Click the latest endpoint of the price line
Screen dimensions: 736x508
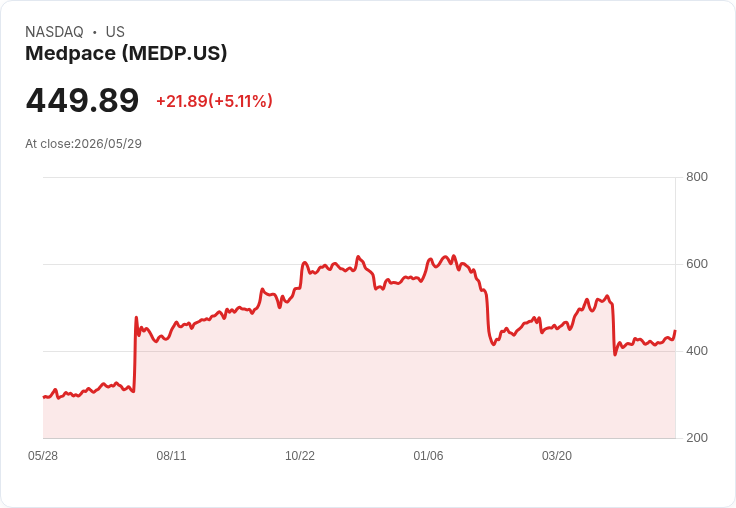point(675,331)
